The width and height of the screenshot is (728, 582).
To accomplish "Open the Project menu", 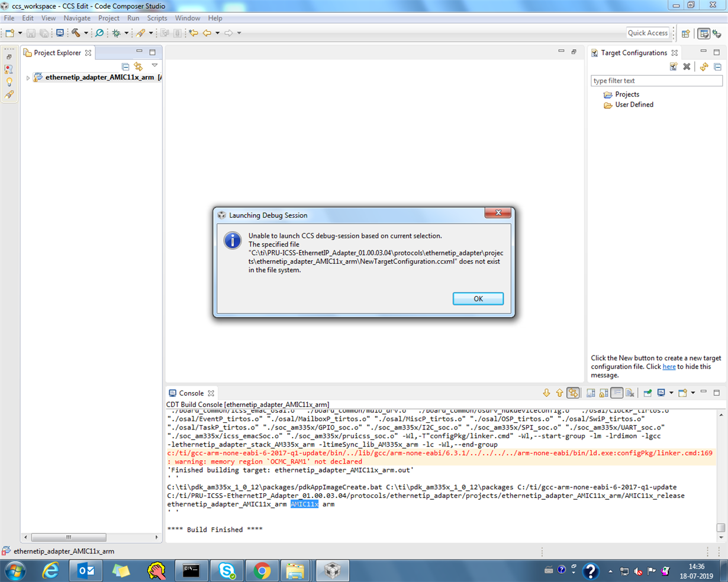I will tap(108, 18).
